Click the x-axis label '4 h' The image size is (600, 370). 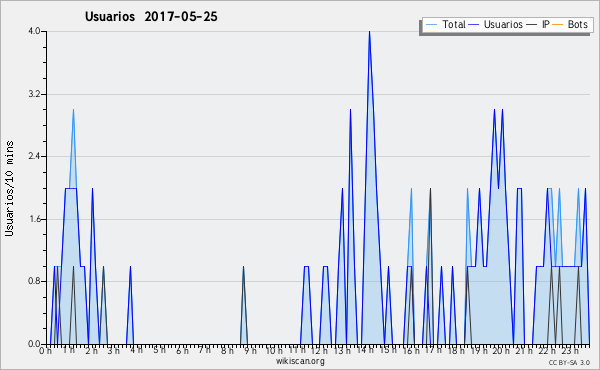pyautogui.click(x=136, y=350)
